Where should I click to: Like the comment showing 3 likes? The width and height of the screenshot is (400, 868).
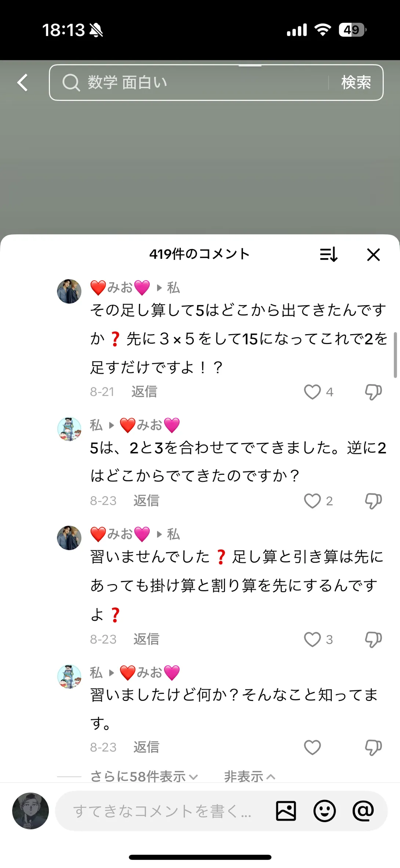click(312, 639)
